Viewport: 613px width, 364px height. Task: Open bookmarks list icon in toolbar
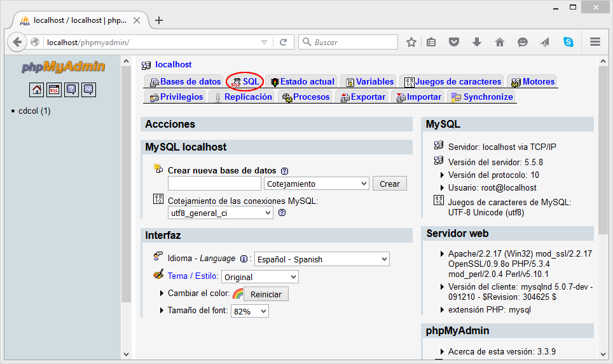[431, 42]
